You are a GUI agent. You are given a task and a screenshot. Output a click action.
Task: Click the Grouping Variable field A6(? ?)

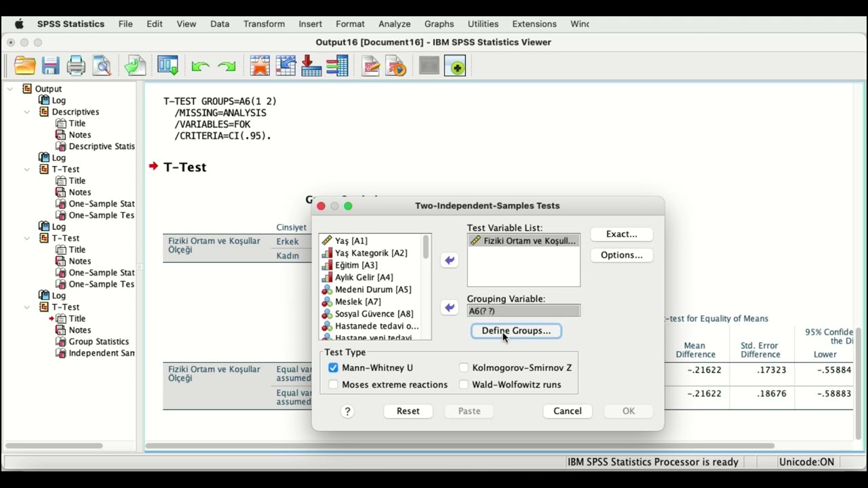524,311
